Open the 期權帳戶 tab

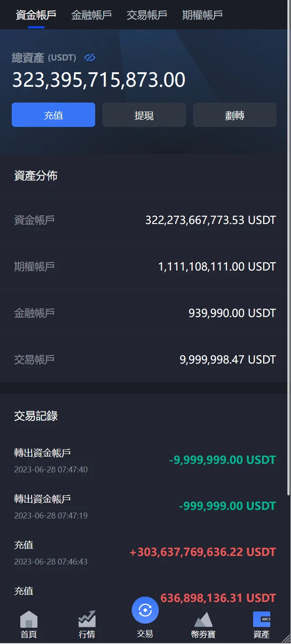203,15
